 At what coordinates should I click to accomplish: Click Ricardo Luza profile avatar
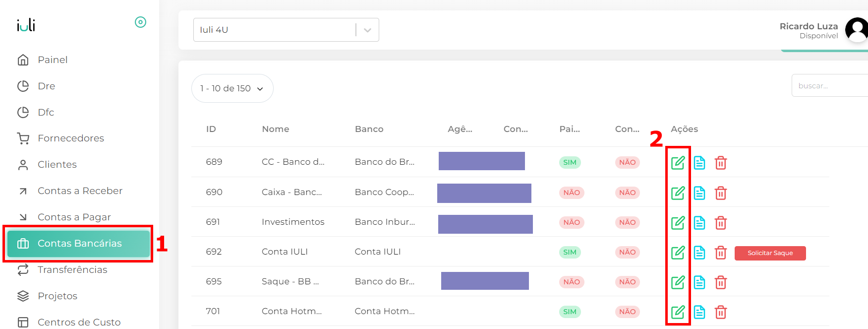pyautogui.click(x=856, y=30)
